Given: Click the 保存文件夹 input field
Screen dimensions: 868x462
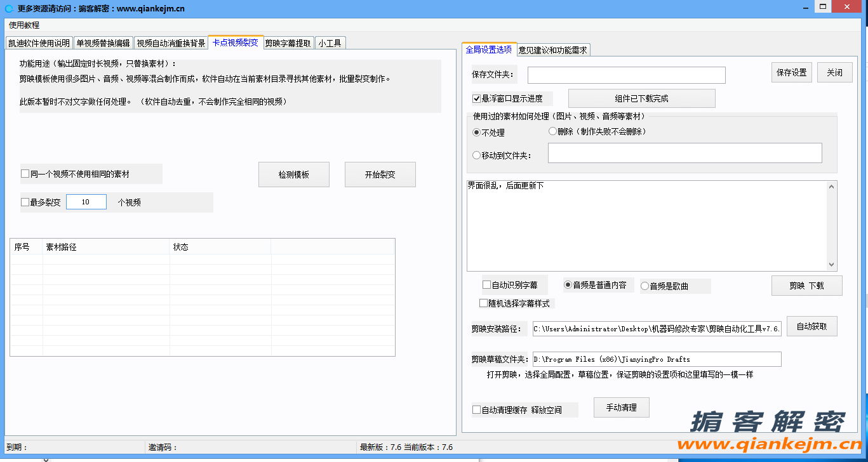Looking at the screenshot, I should coord(627,75).
